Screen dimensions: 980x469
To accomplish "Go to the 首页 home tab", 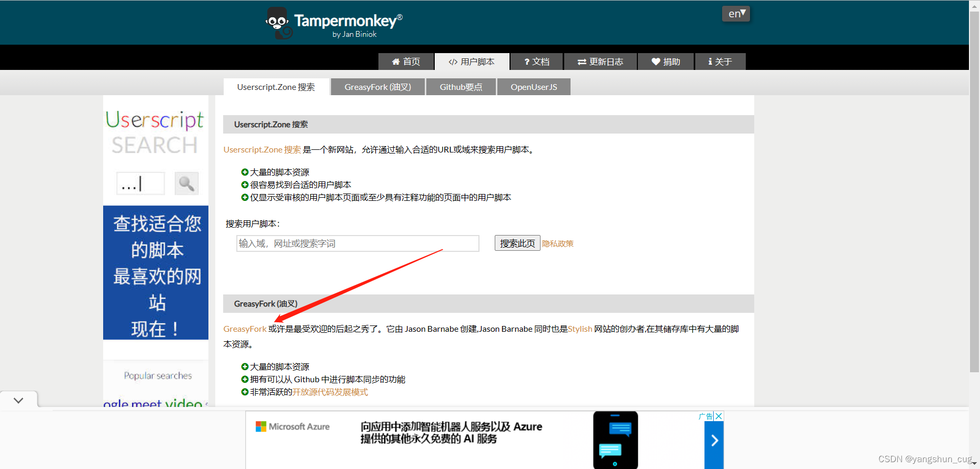I will point(406,62).
